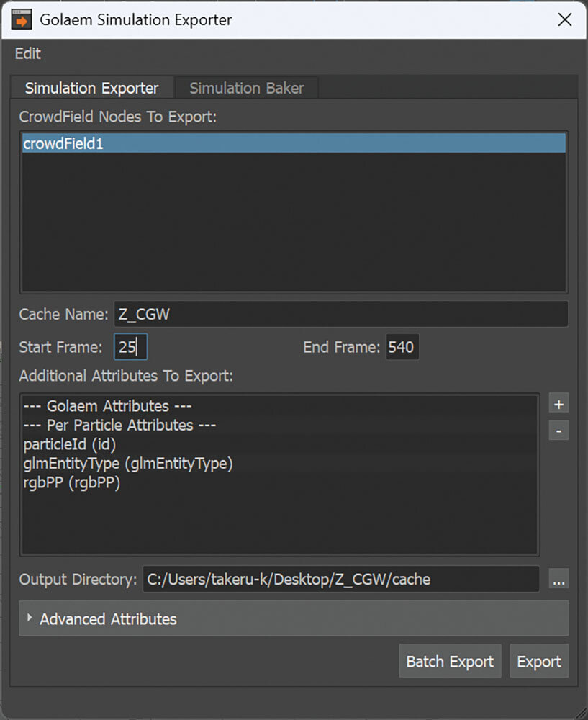
Task: Select the Golaem Attributes header row
Action: click(279, 406)
